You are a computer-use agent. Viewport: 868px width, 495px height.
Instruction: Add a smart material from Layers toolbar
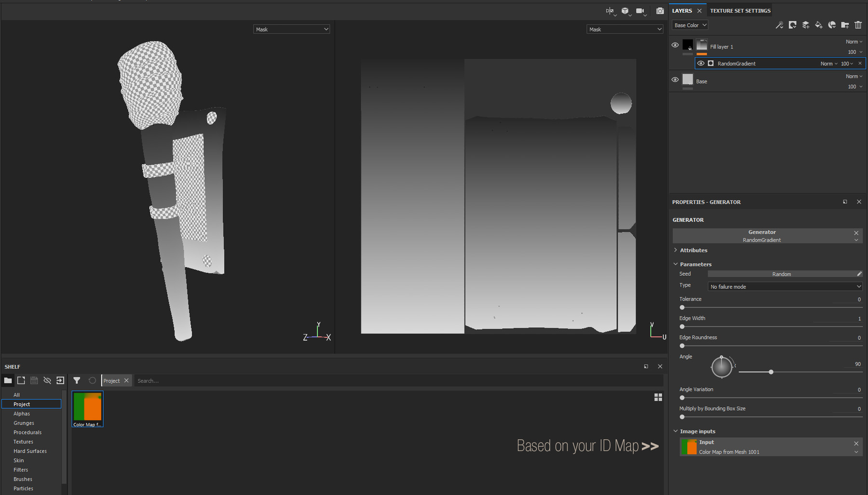(832, 25)
